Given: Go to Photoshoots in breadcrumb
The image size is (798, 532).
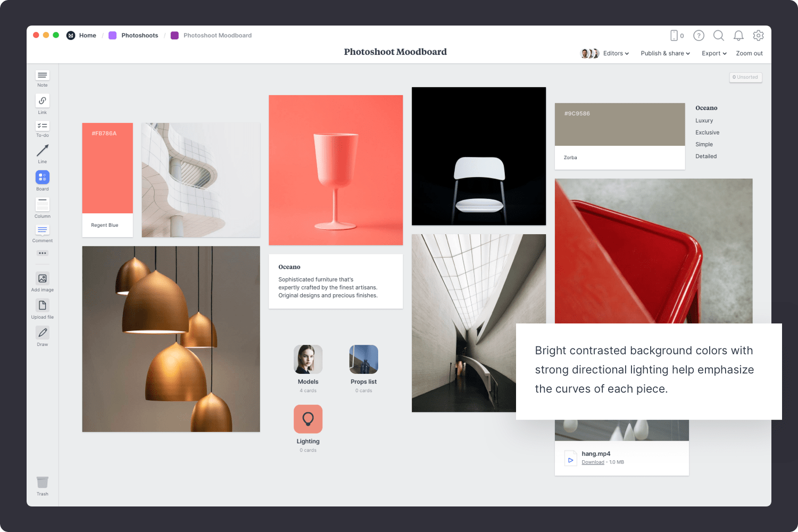Looking at the screenshot, I should (x=139, y=36).
